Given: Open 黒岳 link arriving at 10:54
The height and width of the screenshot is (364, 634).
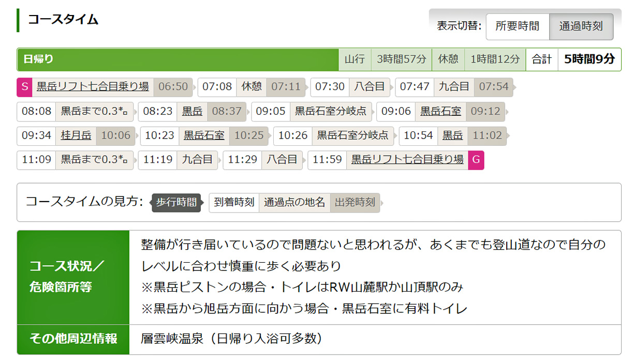Looking at the screenshot, I should [x=452, y=135].
